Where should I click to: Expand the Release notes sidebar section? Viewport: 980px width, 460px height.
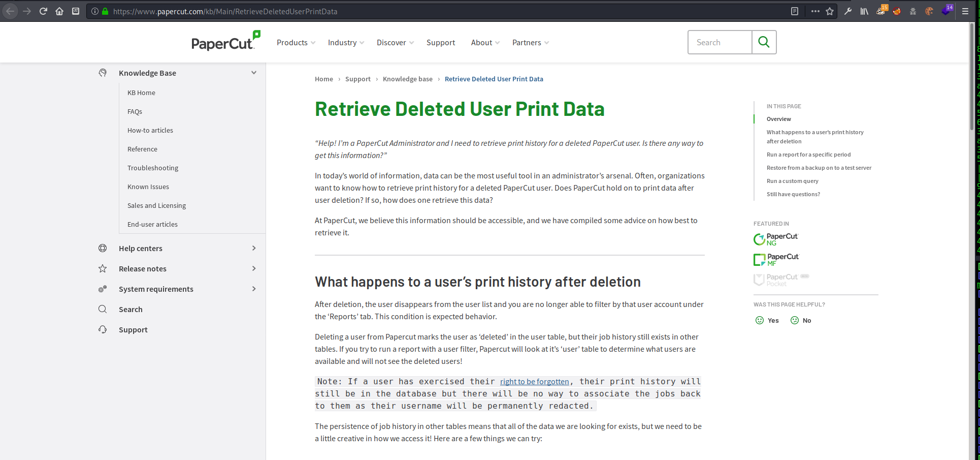coord(254,268)
